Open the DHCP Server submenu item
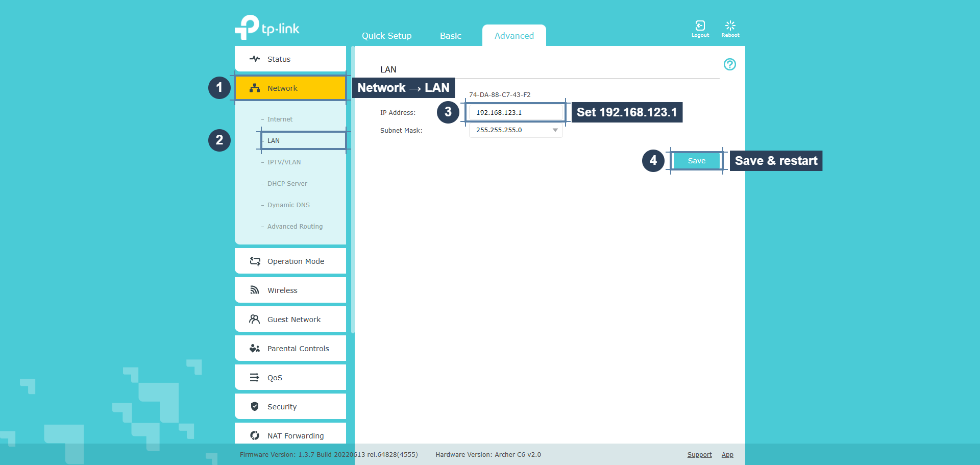The image size is (980, 465). tap(287, 184)
